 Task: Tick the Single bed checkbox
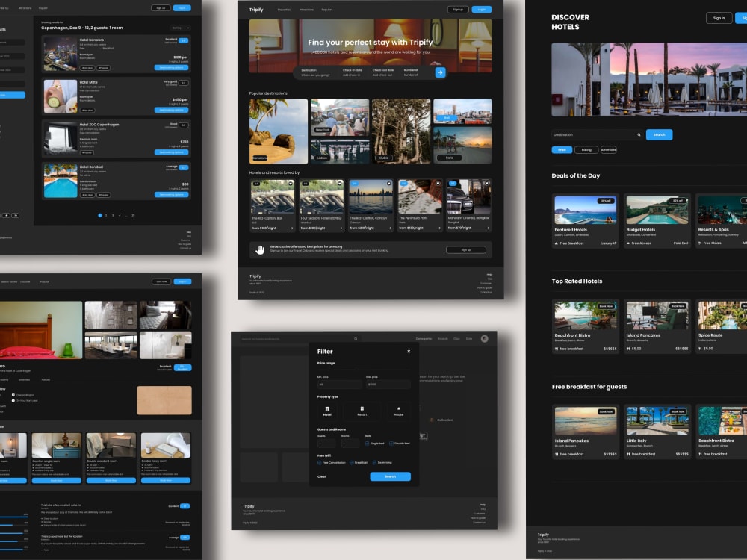(x=367, y=444)
